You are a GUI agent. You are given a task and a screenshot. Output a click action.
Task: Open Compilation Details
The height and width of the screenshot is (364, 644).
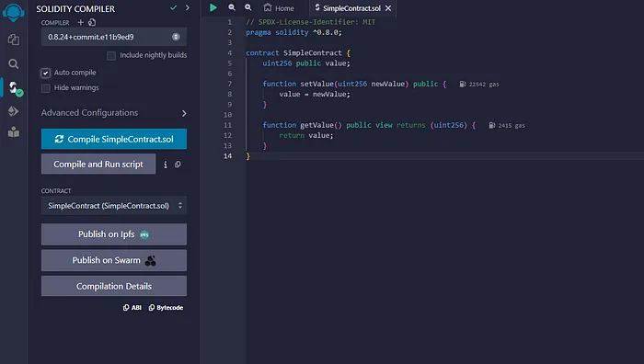pos(114,286)
